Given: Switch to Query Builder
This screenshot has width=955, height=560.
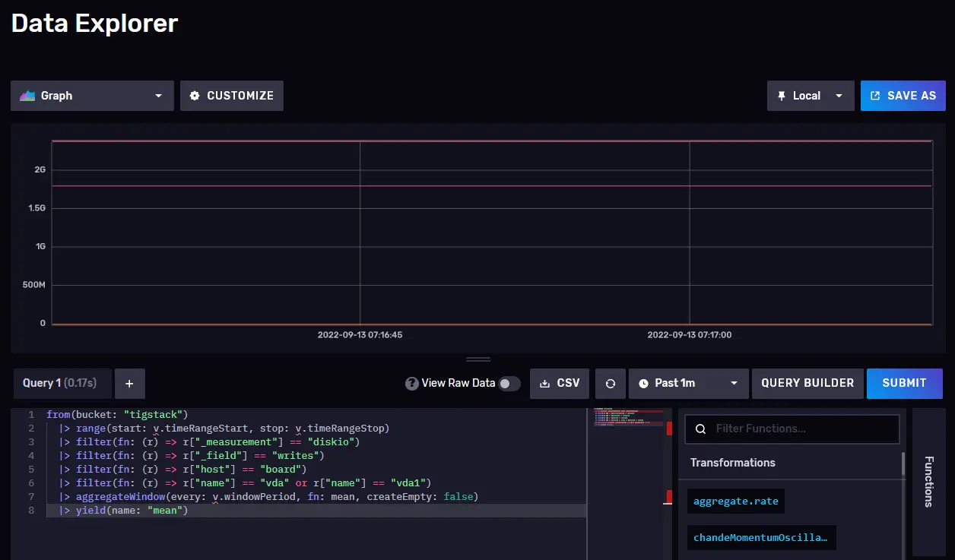Looking at the screenshot, I should [x=807, y=384].
